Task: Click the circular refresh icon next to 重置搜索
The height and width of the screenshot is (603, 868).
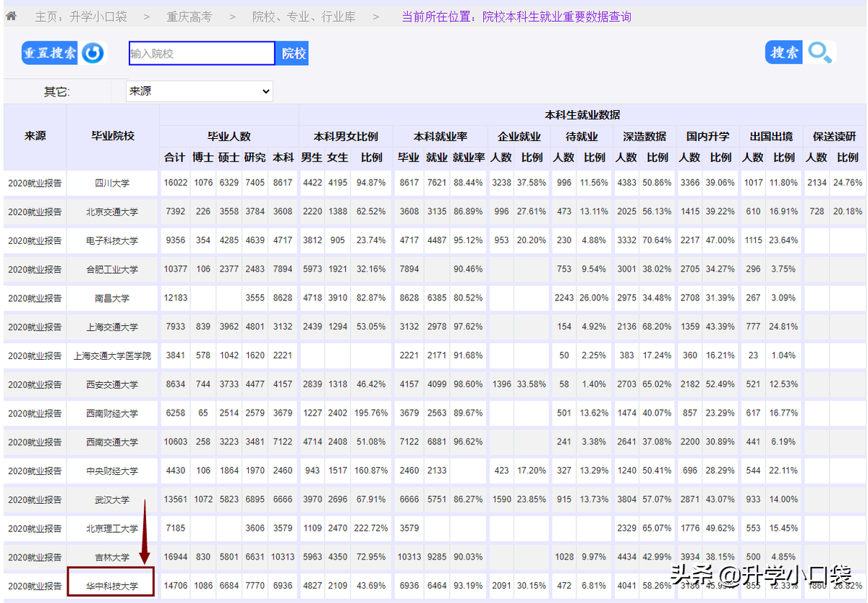Action: (93, 52)
